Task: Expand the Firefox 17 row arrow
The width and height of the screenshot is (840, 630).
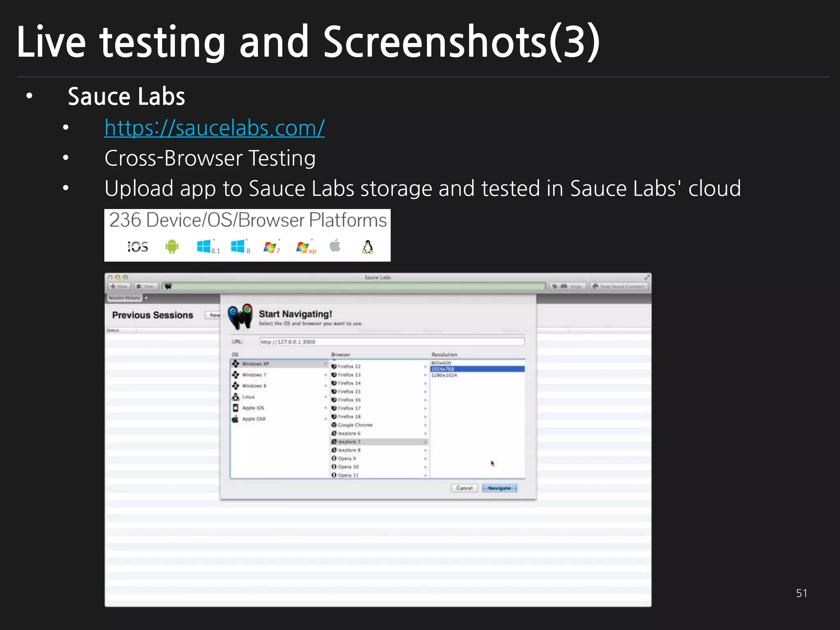Action: [x=425, y=409]
